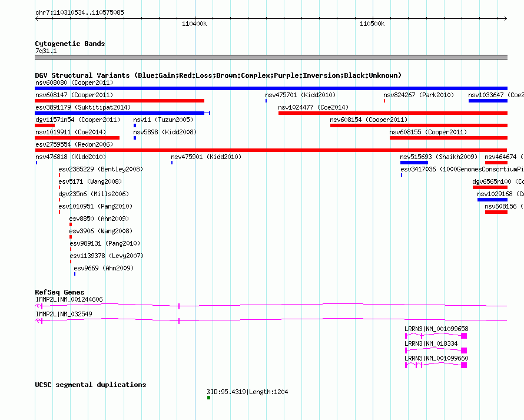Screen dimensions: 524x420
Task: Open dgv235n6 (Mills2006) entry
Action: 94,194
